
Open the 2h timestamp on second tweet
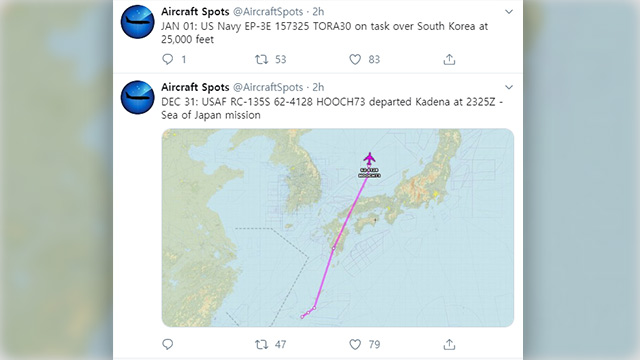(x=318, y=87)
